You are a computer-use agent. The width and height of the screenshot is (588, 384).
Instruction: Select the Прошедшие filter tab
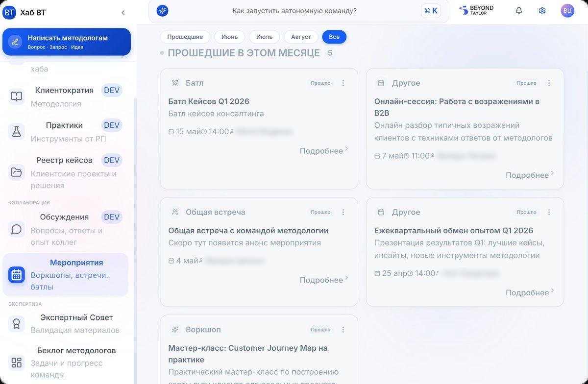[185, 37]
